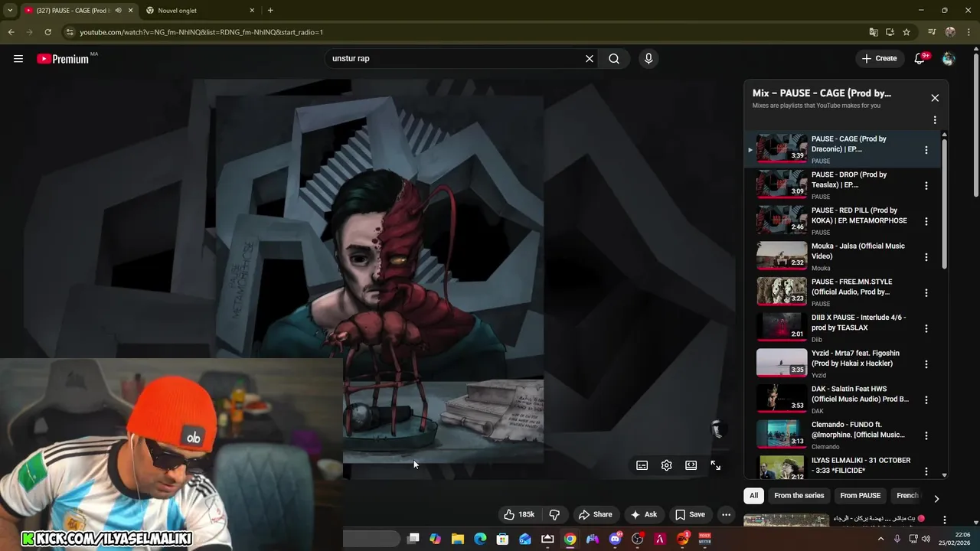This screenshot has height=551, width=980.
Task: Play DIIB X PAUSE - Interlude 4/6
Action: [x=842, y=328]
